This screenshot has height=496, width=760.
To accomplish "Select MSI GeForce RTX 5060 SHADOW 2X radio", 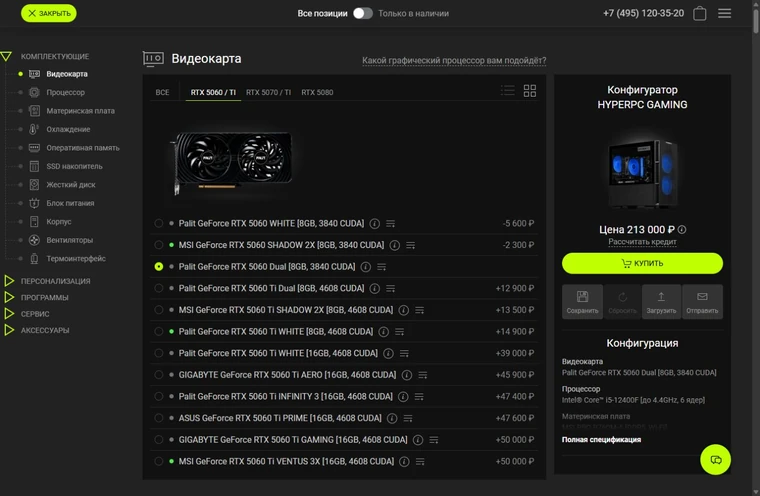I will pos(158,245).
